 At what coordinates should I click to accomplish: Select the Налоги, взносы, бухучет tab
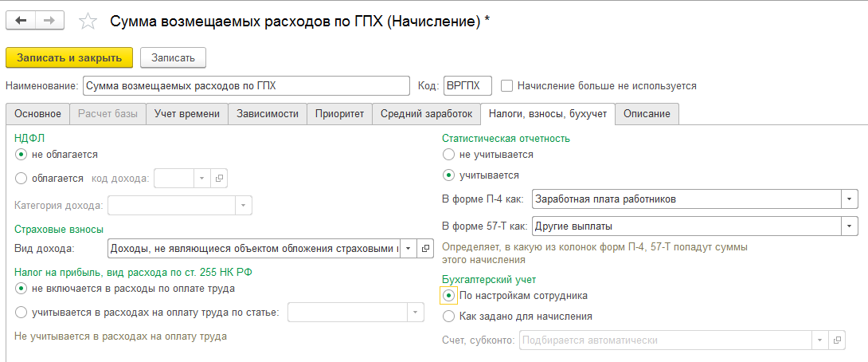pyautogui.click(x=548, y=114)
